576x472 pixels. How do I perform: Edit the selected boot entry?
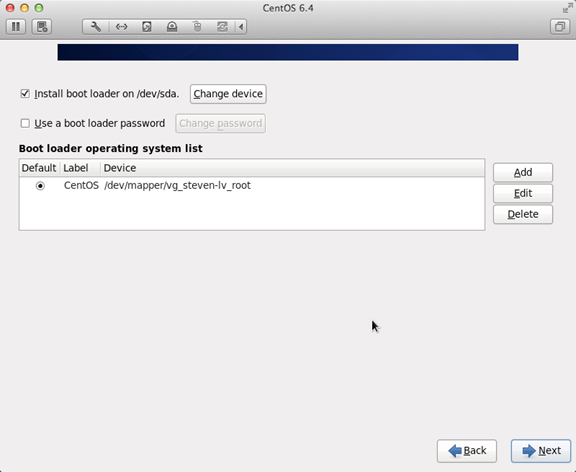523,193
